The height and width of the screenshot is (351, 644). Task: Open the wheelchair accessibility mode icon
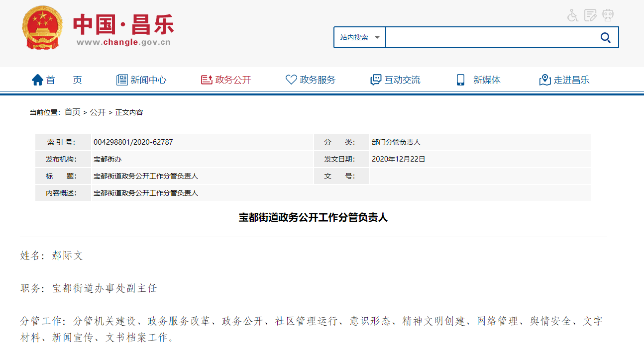coord(573,15)
